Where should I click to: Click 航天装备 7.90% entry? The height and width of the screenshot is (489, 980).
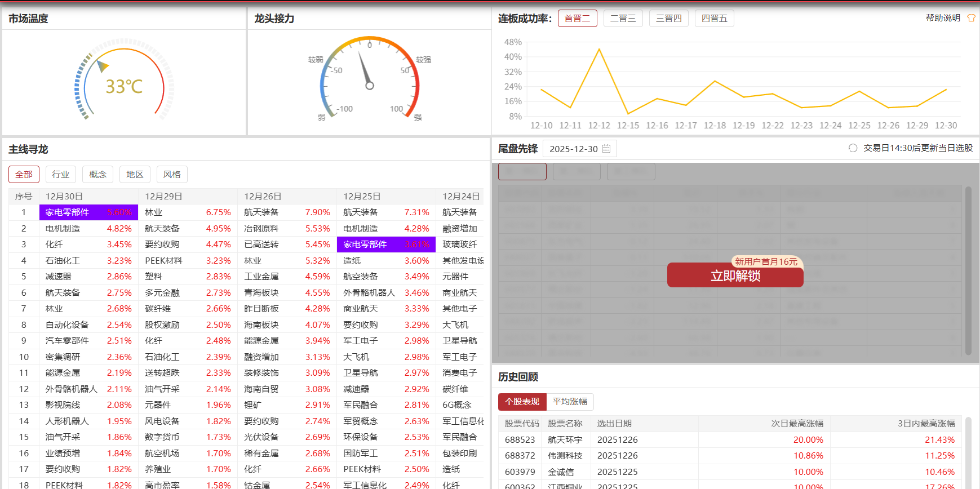click(x=287, y=212)
